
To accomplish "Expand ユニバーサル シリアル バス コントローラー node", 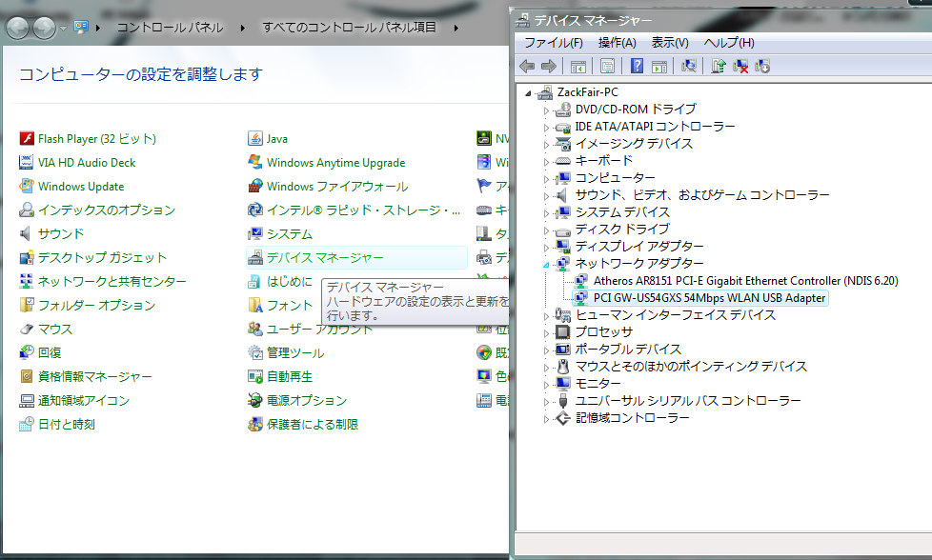I will click(546, 402).
